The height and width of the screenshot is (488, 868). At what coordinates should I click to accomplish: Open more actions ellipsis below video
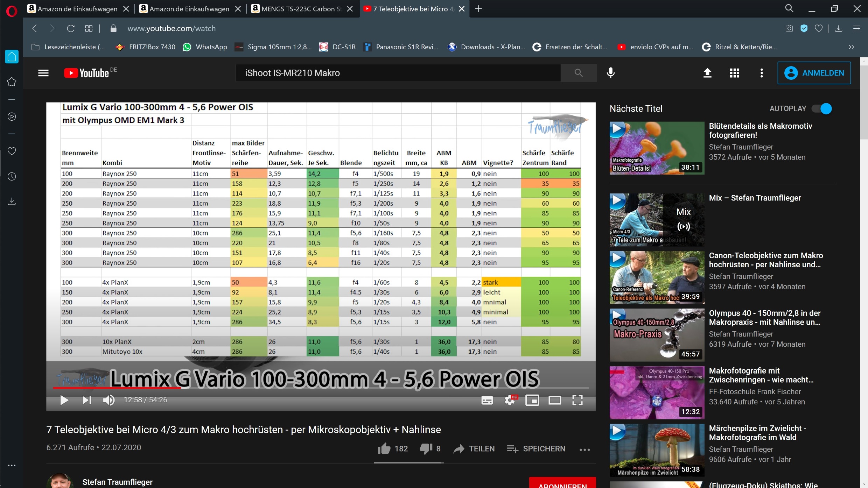(584, 450)
